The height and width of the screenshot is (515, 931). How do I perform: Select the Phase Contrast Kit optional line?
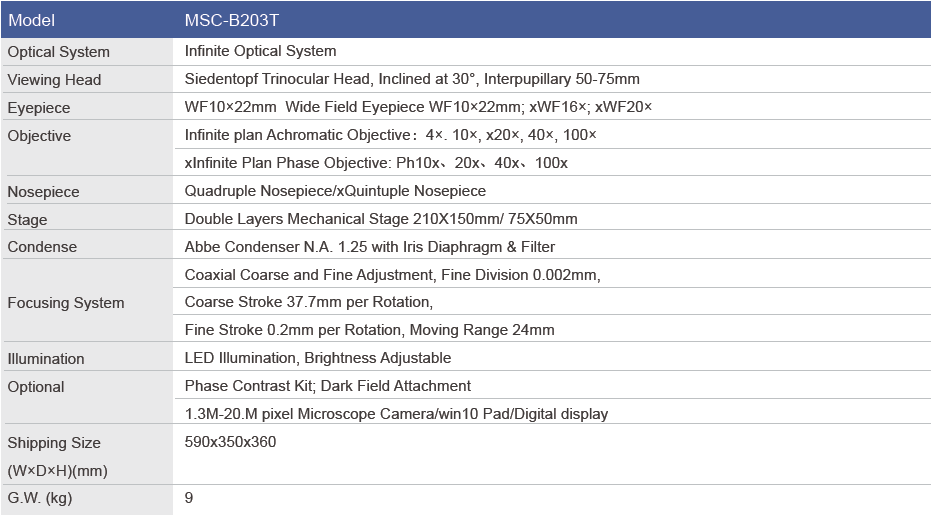click(x=328, y=386)
